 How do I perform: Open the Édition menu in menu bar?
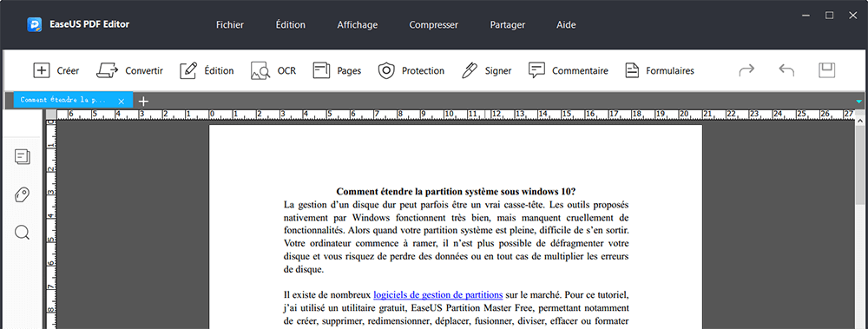tap(290, 24)
